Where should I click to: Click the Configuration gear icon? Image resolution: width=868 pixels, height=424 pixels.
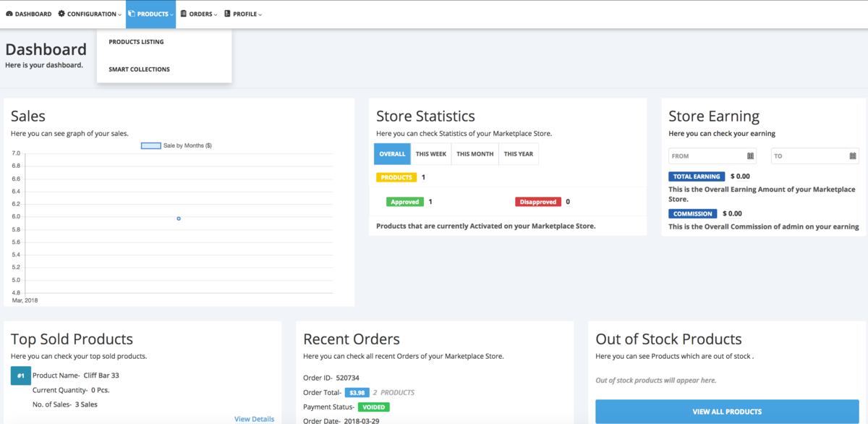coord(61,14)
